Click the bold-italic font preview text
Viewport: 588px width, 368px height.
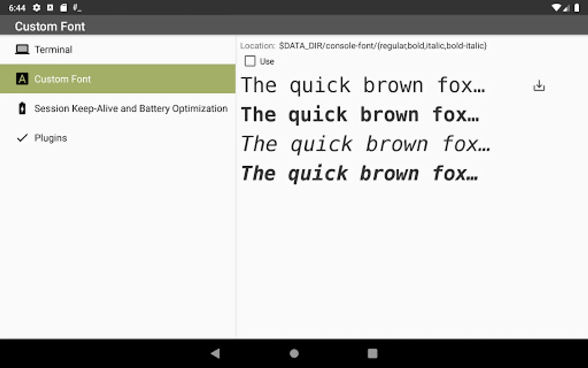360,174
